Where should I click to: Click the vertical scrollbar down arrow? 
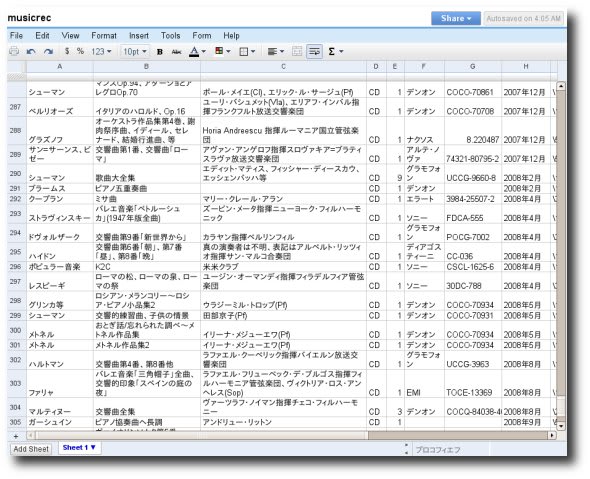coord(561,426)
